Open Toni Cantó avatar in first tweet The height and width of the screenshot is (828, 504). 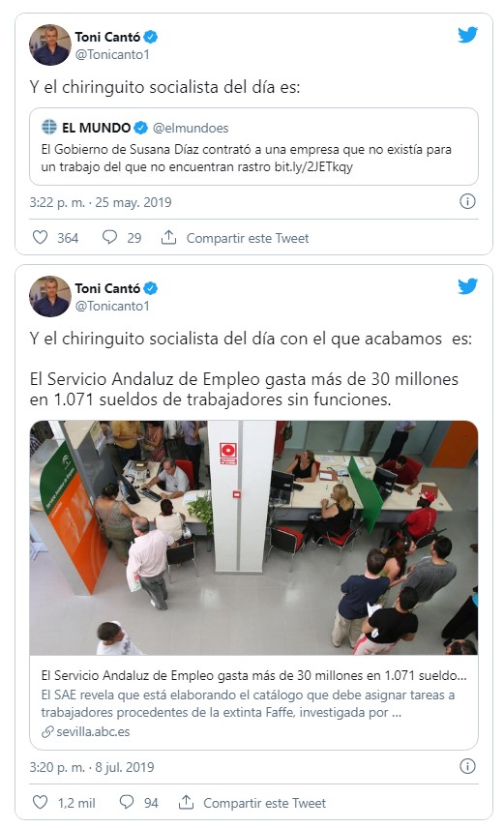pos(50,44)
